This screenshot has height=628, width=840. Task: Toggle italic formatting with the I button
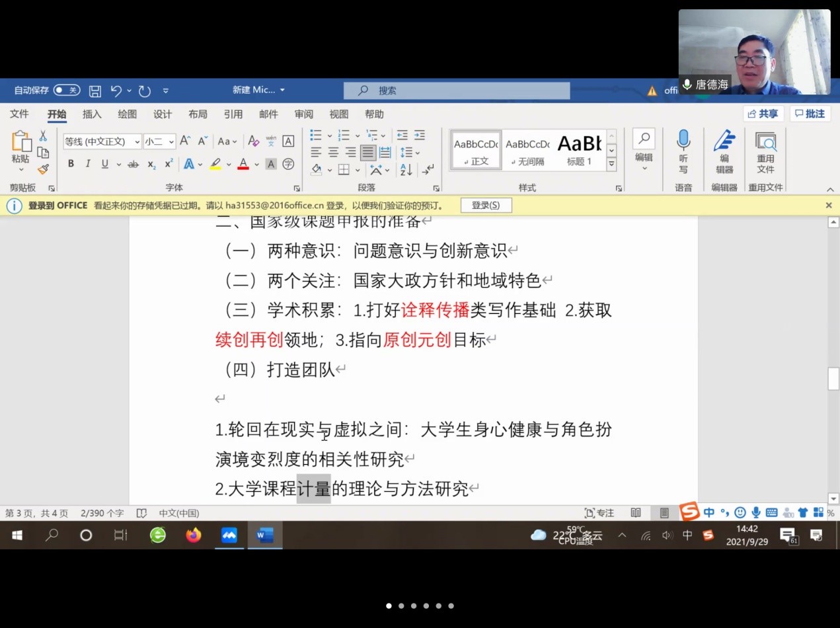pos(88,164)
